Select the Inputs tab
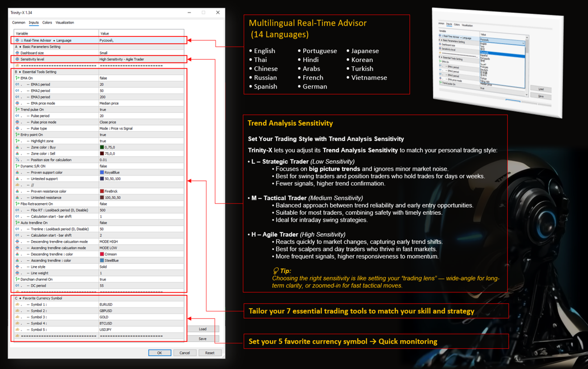588x369 pixels. click(x=34, y=23)
